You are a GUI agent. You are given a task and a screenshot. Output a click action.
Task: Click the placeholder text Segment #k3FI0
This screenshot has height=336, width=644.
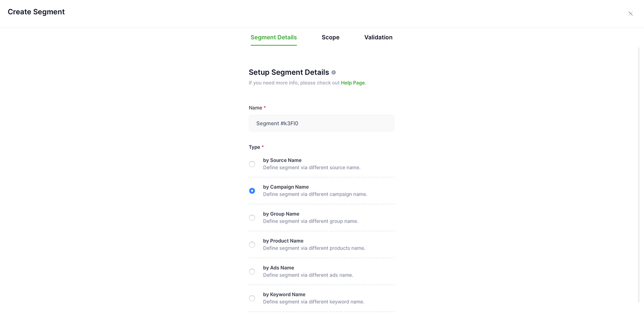click(277, 123)
